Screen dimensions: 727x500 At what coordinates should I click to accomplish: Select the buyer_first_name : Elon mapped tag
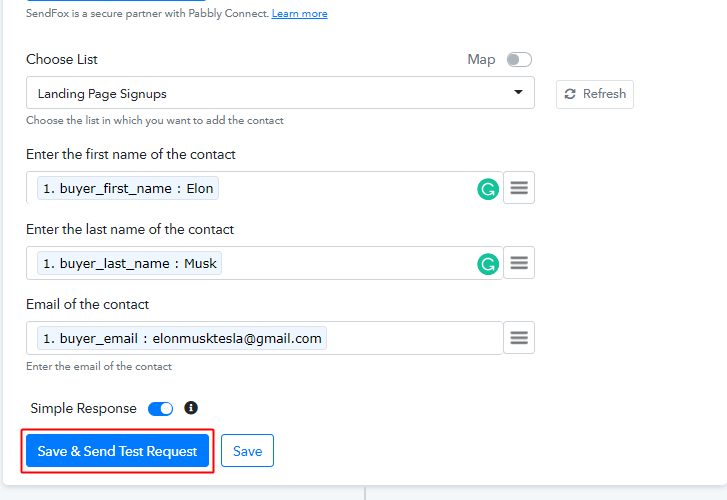[x=126, y=188]
